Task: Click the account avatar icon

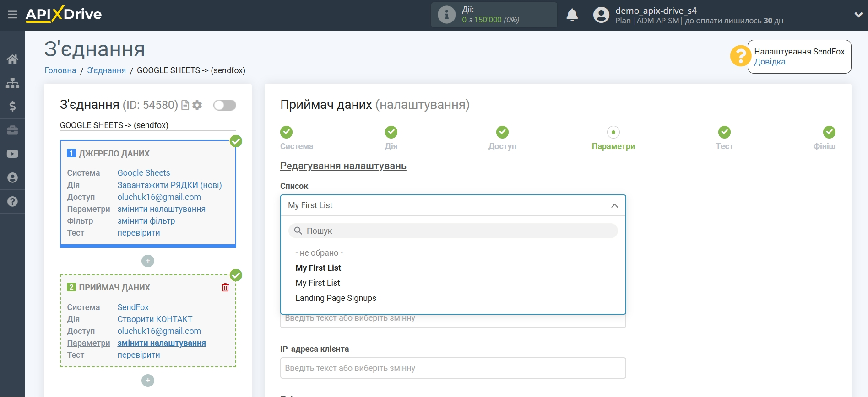Action: [601, 15]
